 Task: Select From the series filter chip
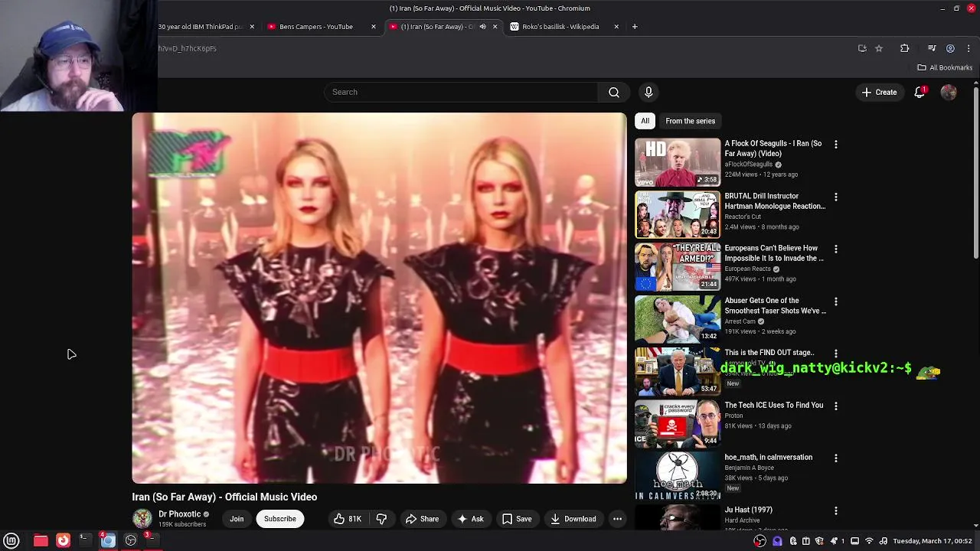pyautogui.click(x=690, y=121)
